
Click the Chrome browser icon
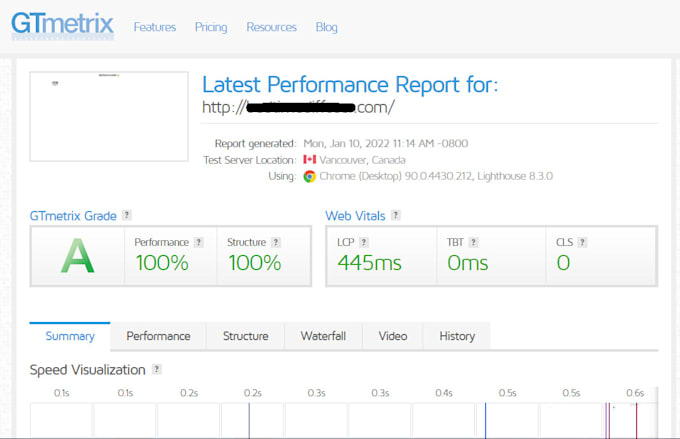310,176
